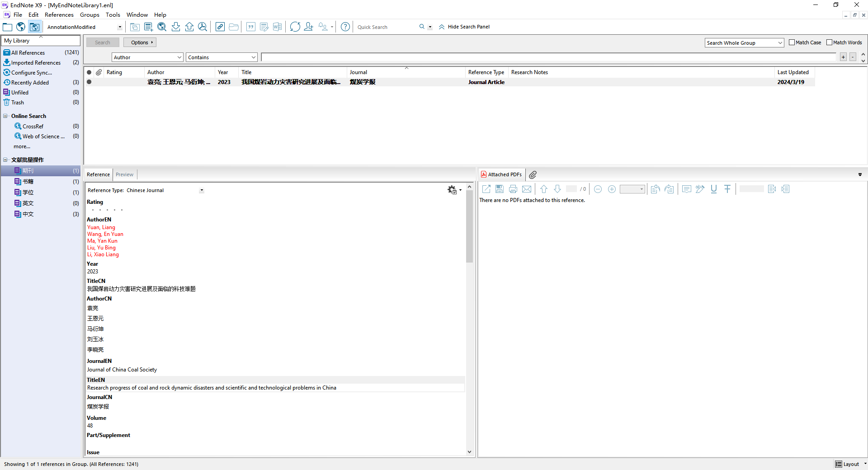The height and width of the screenshot is (470, 868).
Task: Open PDF in external viewer icon
Action: pos(486,189)
